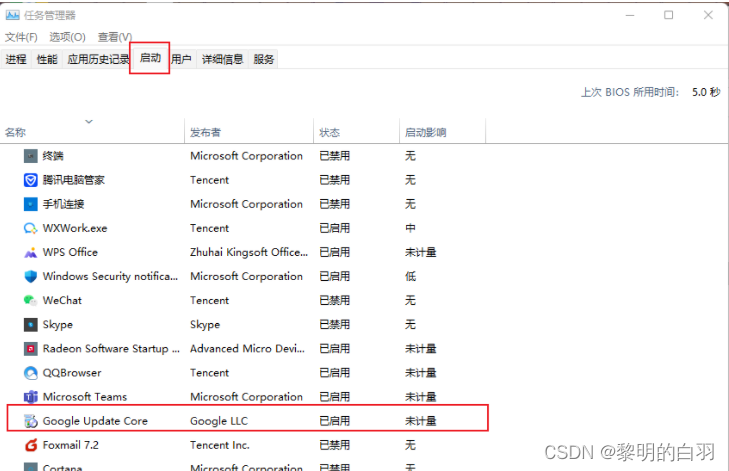Click the Radeon Software Startup icon
The image size is (729, 471).
tap(30, 349)
